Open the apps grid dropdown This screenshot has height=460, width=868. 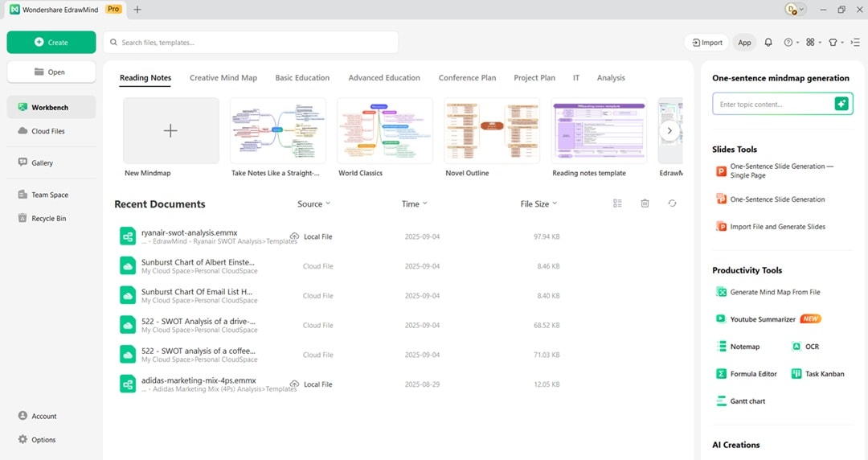(813, 42)
